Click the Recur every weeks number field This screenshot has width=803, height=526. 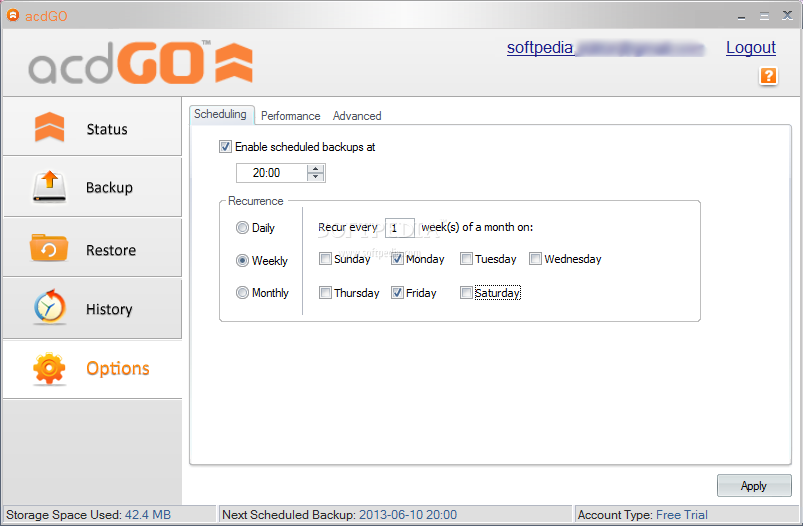click(399, 228)
